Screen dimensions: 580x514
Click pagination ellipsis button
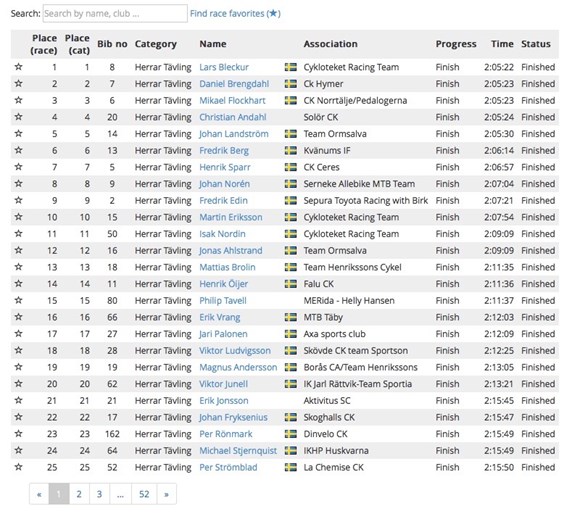click(x=120, y=494)
